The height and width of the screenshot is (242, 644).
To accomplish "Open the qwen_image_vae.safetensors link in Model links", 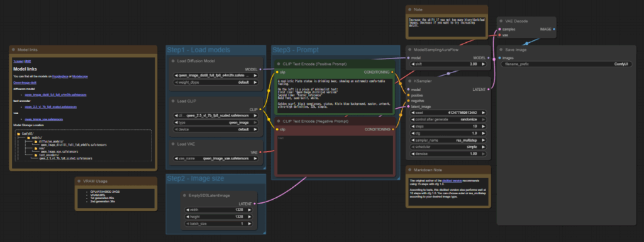I will [43, 119].
